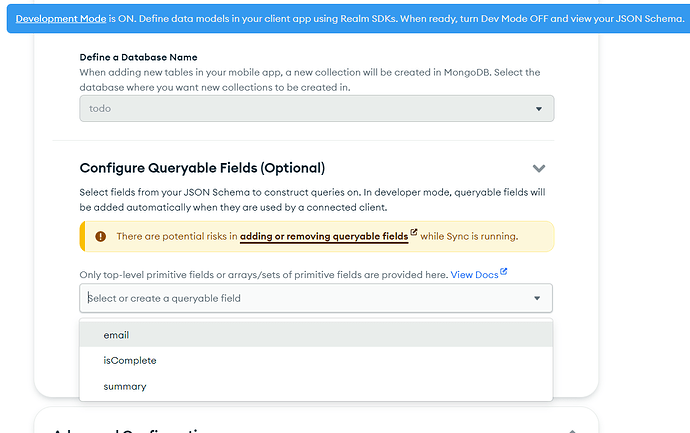Open the adding or removing queryable fields link
Viewport: 690px width, 433px height.
click(x=324, y=237)
